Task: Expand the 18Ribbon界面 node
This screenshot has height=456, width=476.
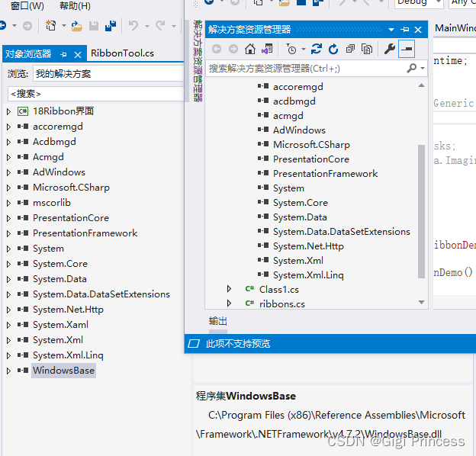Action: [x=8, y=111]
